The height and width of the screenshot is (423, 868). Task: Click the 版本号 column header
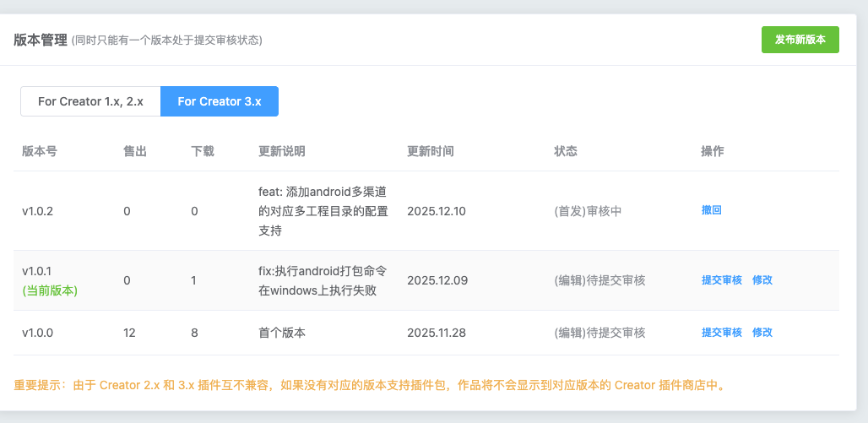pos(40,151)
